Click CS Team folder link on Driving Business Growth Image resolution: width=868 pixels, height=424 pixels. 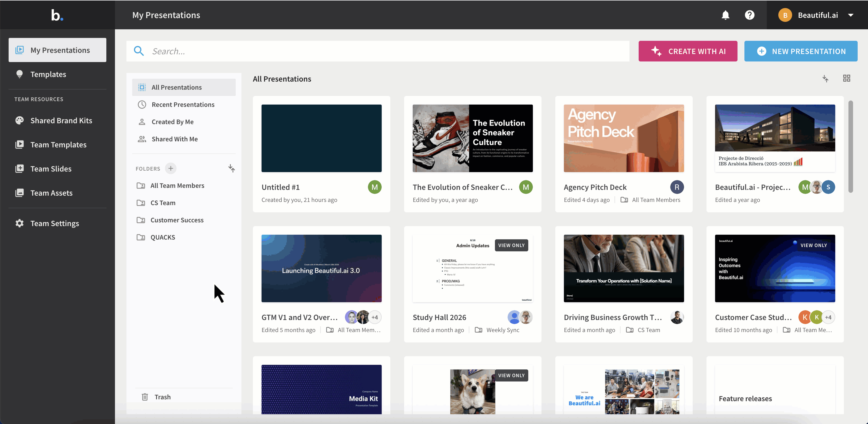[x=643, y=330]
